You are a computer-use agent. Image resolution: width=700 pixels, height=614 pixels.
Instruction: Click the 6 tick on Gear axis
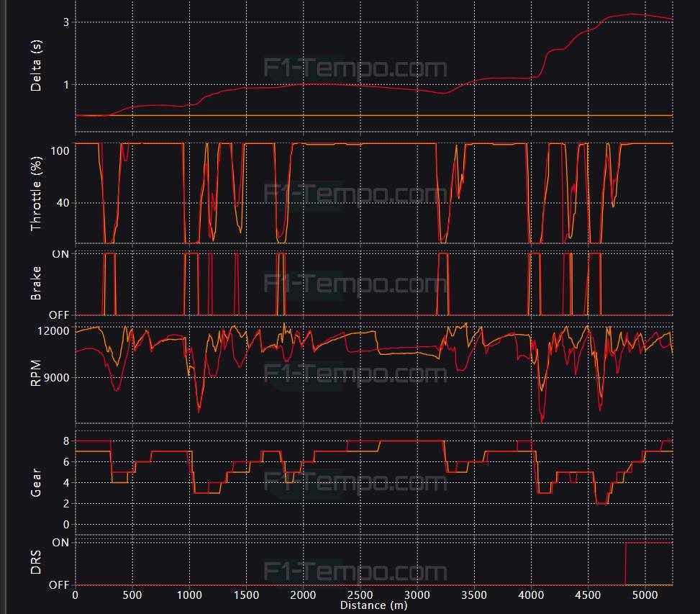click(66, 461)
